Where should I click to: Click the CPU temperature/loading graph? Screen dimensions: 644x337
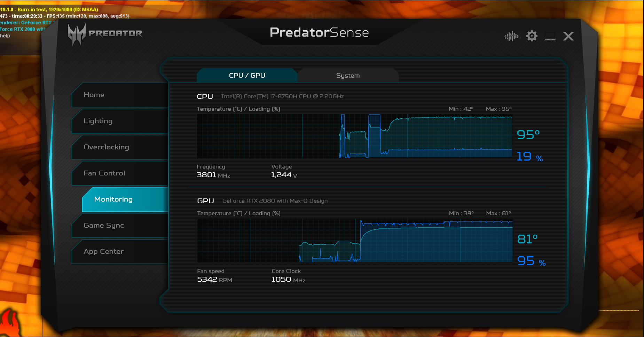355,136
